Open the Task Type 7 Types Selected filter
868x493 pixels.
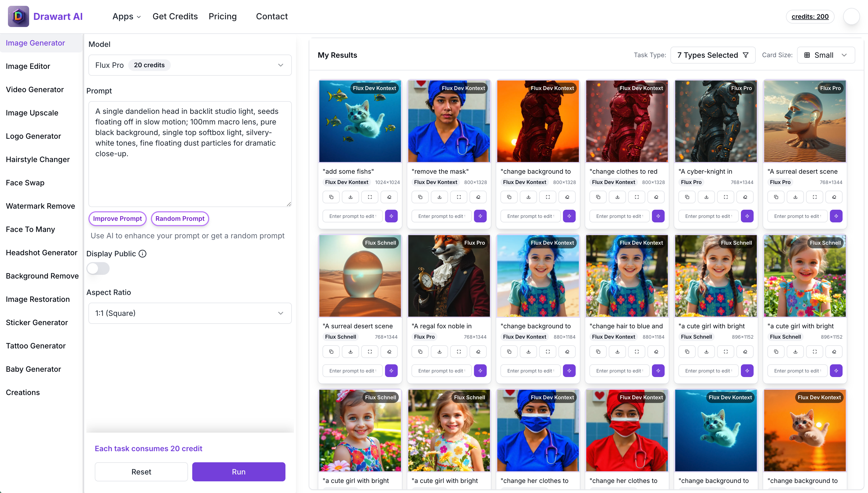[713, 55]
